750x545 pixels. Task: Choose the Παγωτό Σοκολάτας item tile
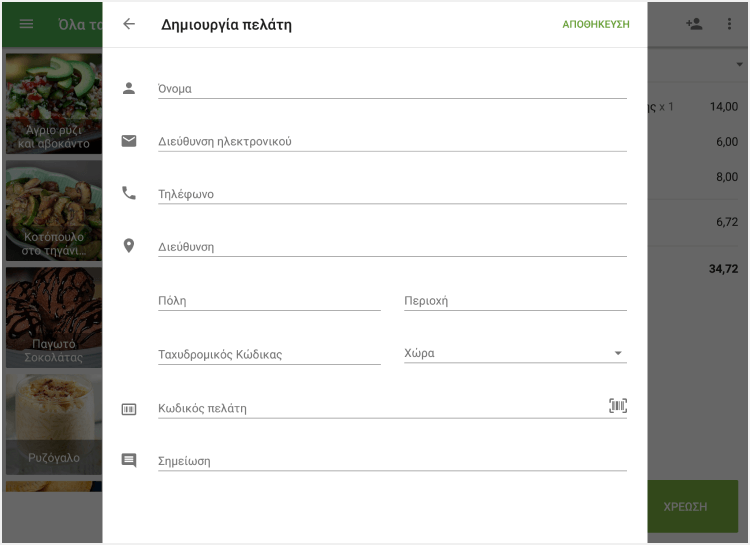click(53, 317)
